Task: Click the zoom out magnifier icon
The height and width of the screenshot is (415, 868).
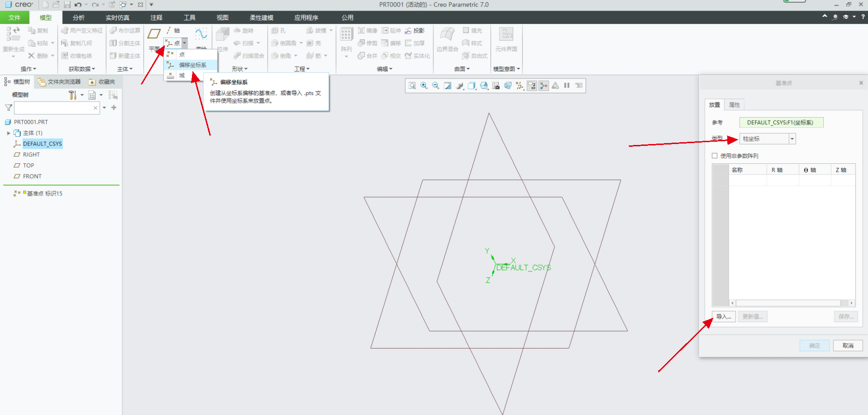Action: (x=436, y=86)
